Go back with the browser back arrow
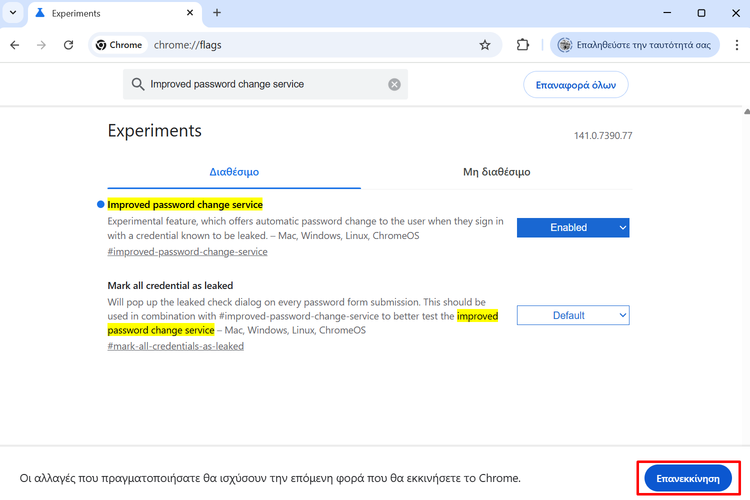 (15, 45)
